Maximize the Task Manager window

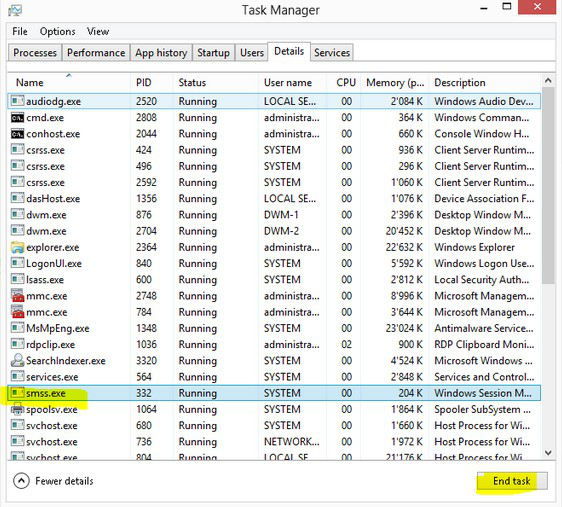pyautogui.click(x=507, y=6)
